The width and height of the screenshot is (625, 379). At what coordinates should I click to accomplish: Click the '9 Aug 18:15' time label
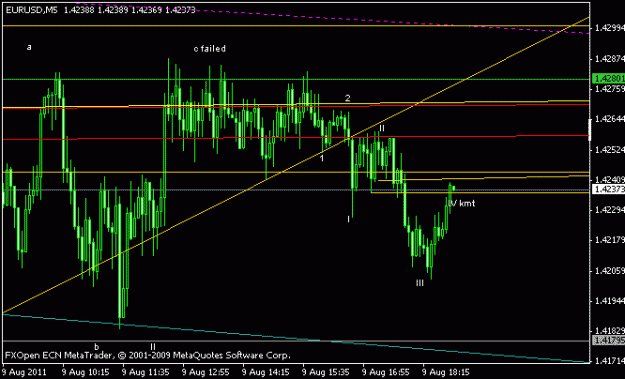point(446,373)
